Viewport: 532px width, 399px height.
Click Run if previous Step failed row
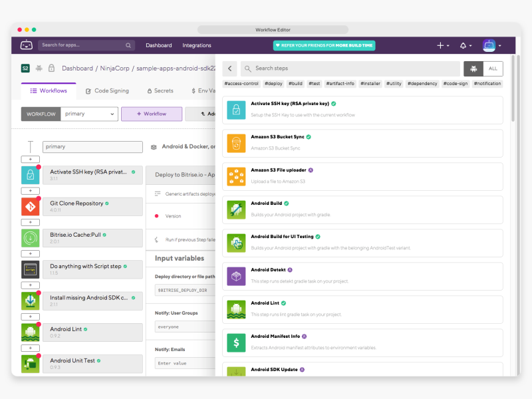180,240
